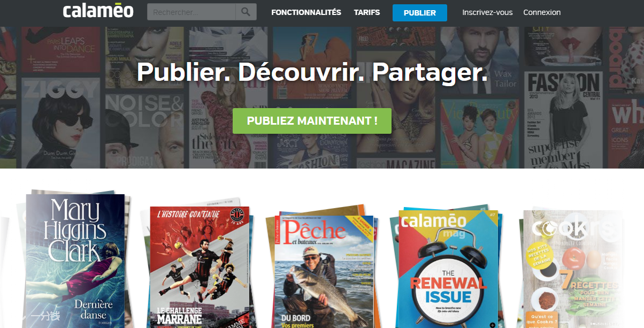
Task: Click the green Publiez maintenant button
Action: pyautogui.click(x=312, y=121)
